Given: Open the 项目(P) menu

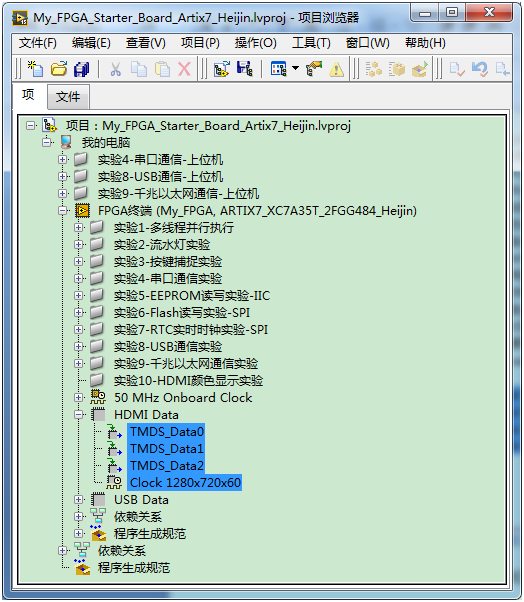Looking at the screenshot, I should 200,43.
